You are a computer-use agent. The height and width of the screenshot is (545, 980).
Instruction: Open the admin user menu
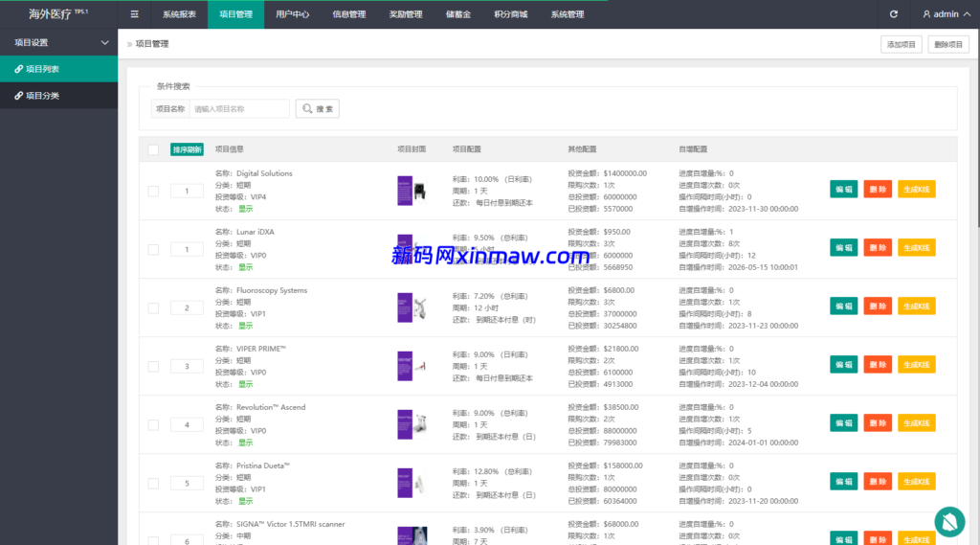(947, 14)
